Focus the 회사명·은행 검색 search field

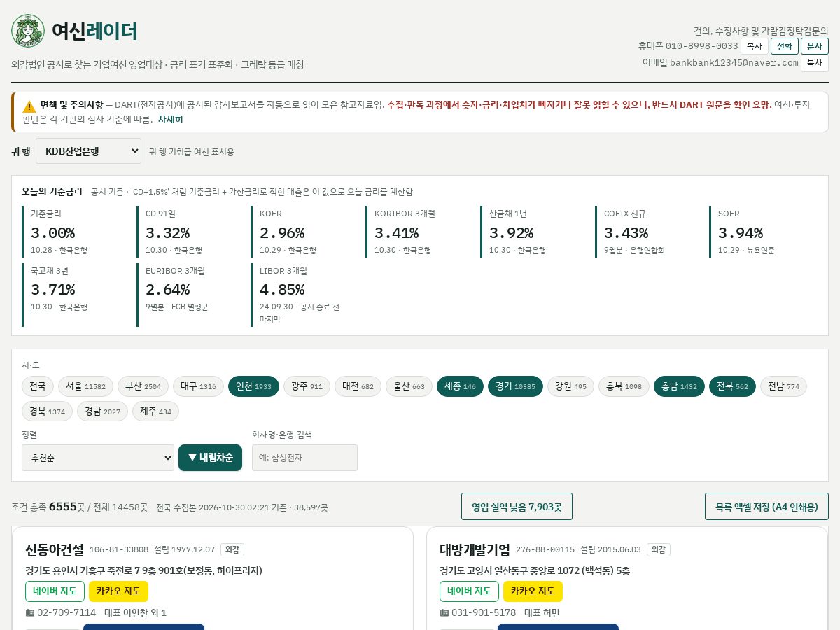pos(304,458)
